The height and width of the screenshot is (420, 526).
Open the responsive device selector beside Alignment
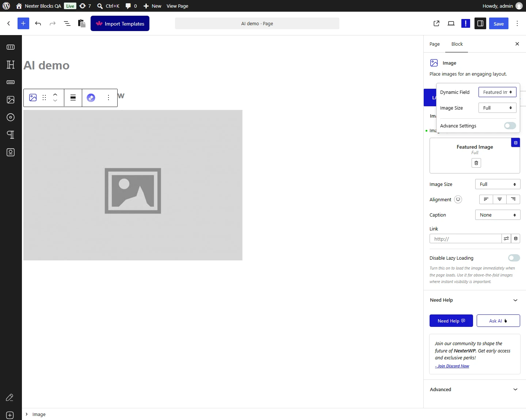[x=458, y=199]
